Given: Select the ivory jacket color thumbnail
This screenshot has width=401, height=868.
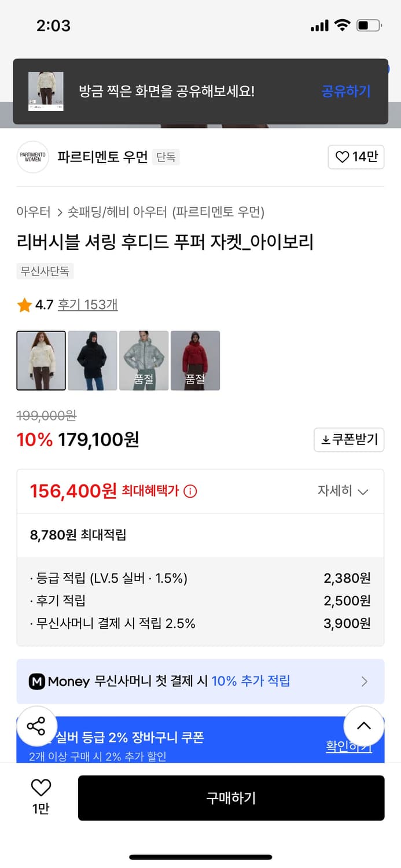Looking at the screenshot, I should click(41, 359).
